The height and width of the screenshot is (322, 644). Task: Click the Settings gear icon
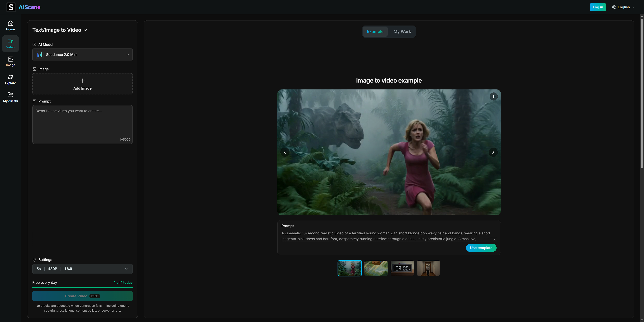tap(35, 260)
